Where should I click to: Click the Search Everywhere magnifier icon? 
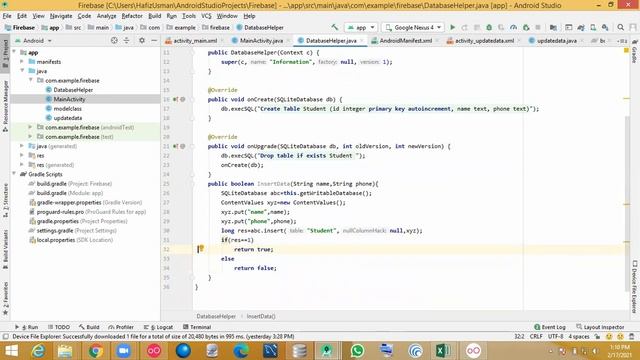[x=620, y=27]
